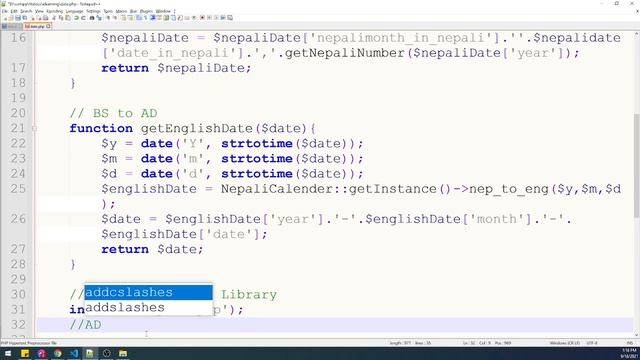The height and width of the screenshot is (360, 640).
Task: Click the Cut toolbar icon
Action: [x=54, y=18]
